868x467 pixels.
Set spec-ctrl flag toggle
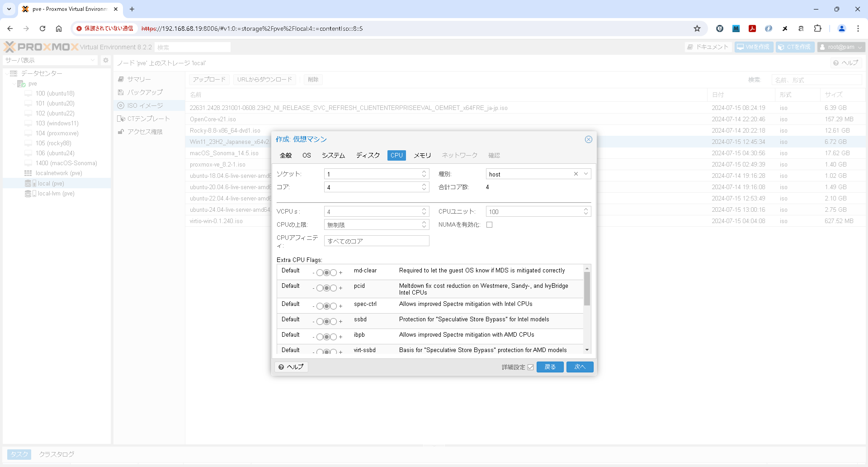click(x=326, y=306)
